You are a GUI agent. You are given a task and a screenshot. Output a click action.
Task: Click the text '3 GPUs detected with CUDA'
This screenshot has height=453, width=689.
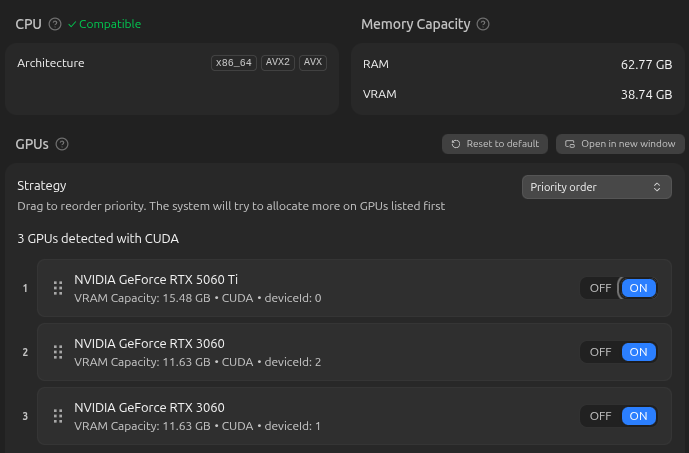[x=98, y=239]
